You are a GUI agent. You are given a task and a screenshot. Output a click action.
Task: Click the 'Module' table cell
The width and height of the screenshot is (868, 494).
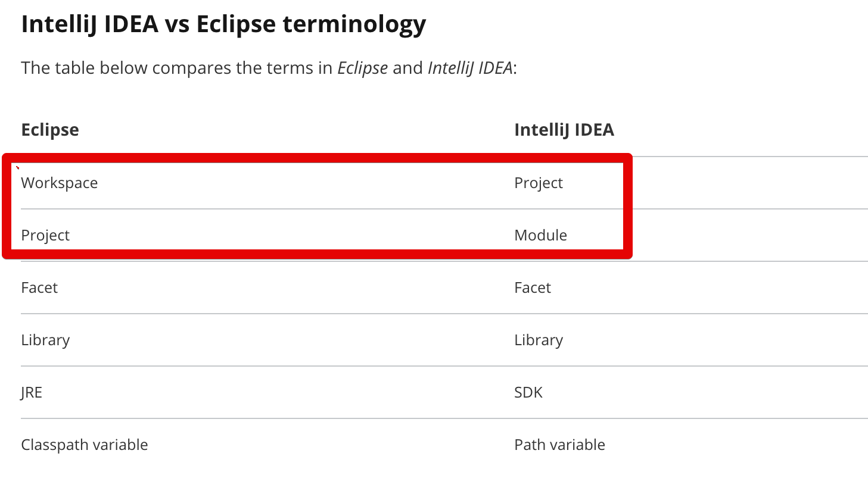540,235
